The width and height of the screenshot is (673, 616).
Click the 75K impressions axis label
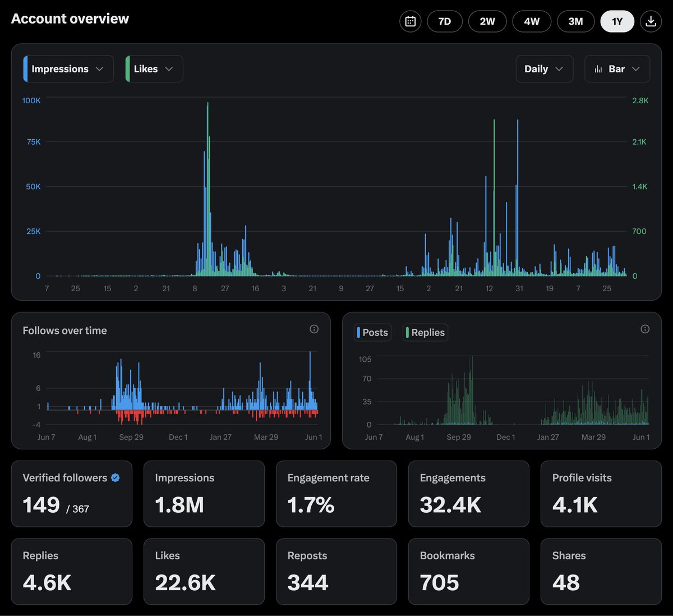pos(34,142)
